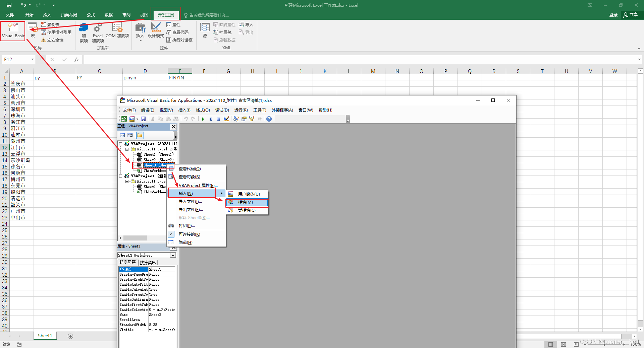The width and height of the screenshot is (644, 348).
Task: Open the Name Box dropdown arrow
Action: (x=33, y=59)
